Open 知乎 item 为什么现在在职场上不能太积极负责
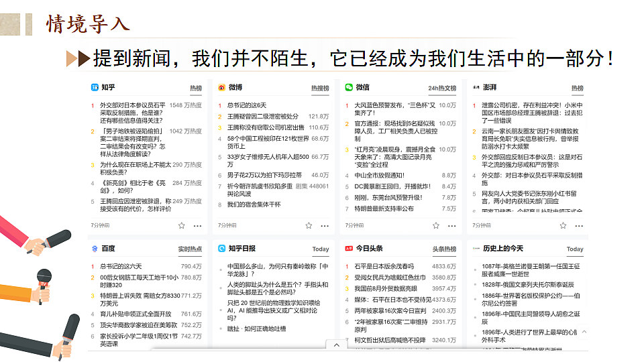Screen dimensions: 644x362 [x=136, y=168]
